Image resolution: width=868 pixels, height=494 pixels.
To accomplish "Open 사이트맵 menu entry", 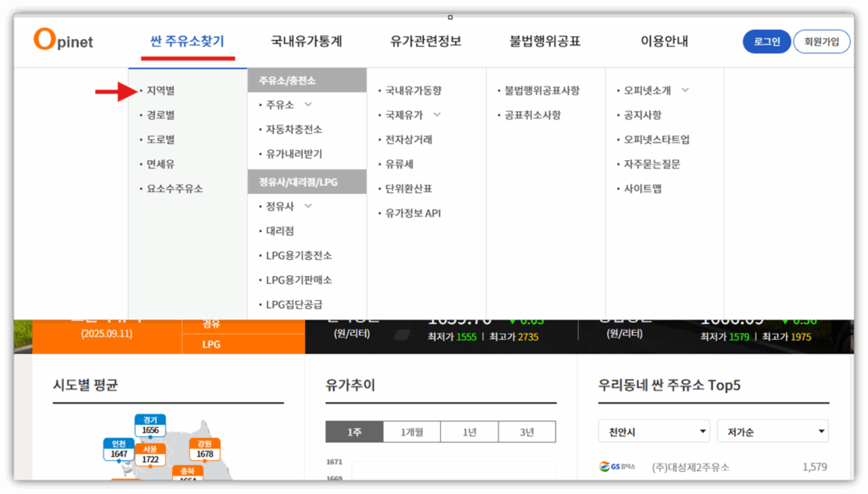I will tap(643, 189).
